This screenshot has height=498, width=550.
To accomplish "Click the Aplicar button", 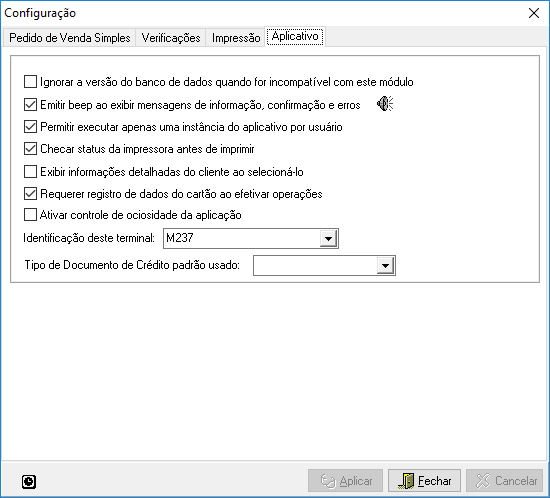I will click(346, 481).
